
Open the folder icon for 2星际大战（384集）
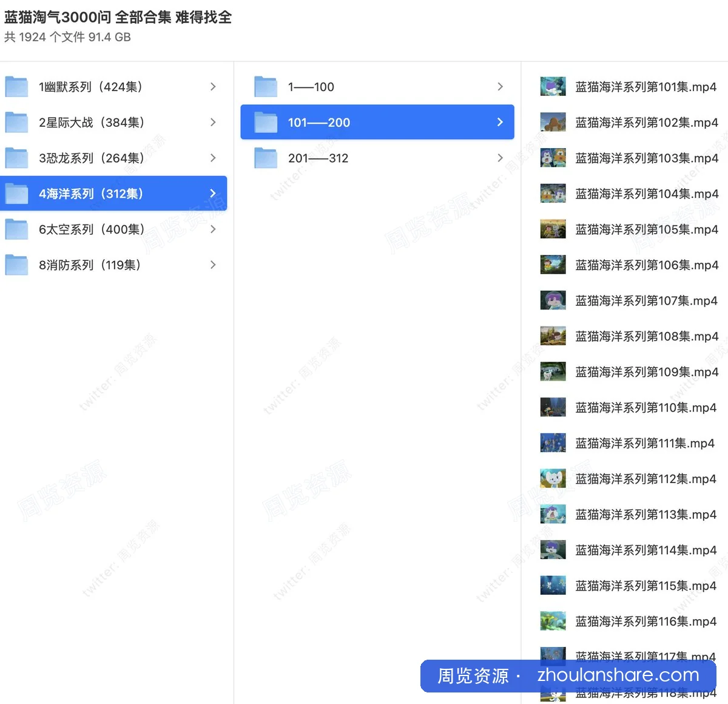16,123
